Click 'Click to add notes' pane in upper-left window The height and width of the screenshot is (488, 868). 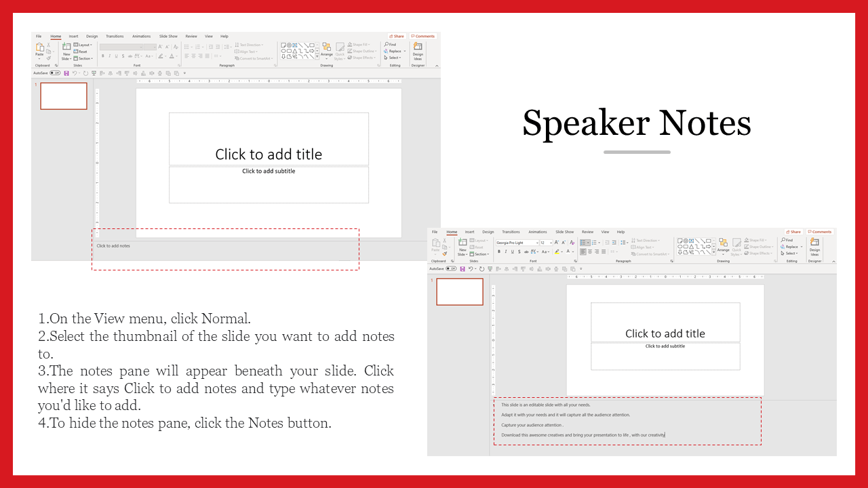point(113,246)
